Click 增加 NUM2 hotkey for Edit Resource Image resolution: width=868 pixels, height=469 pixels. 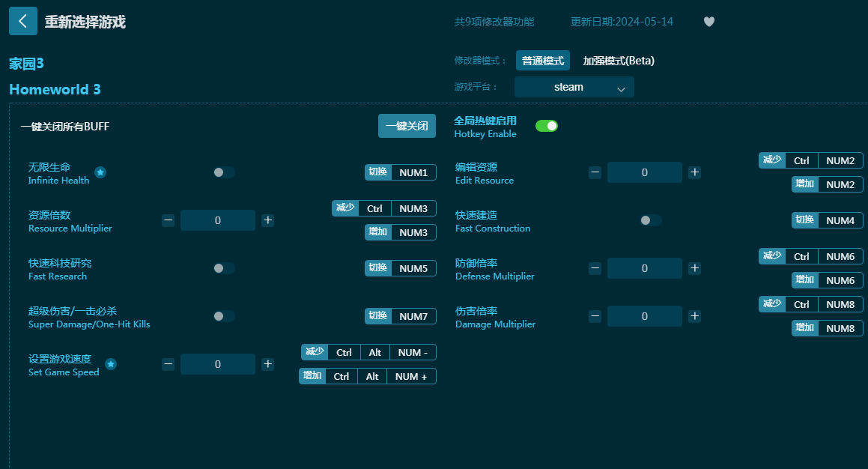[827, 184]
